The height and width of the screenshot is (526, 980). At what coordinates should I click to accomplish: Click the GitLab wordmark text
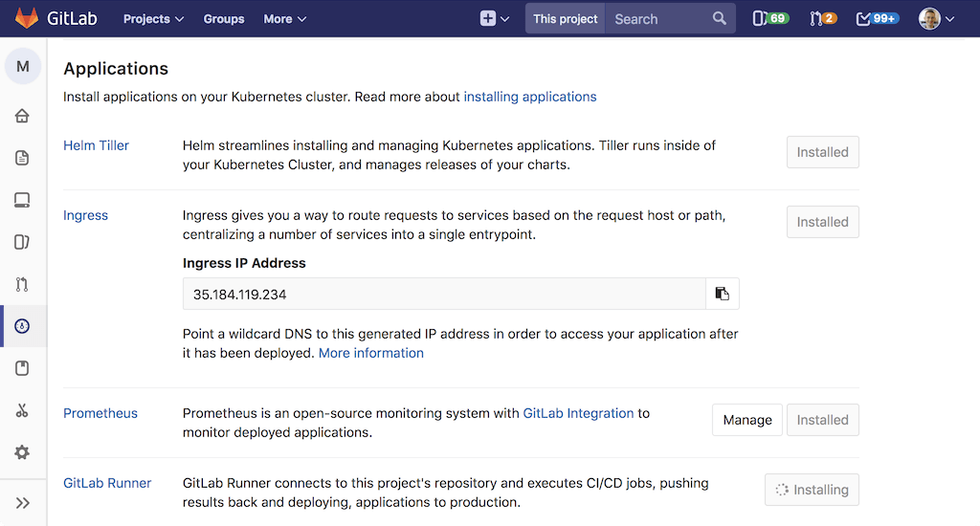pos(72,19)
